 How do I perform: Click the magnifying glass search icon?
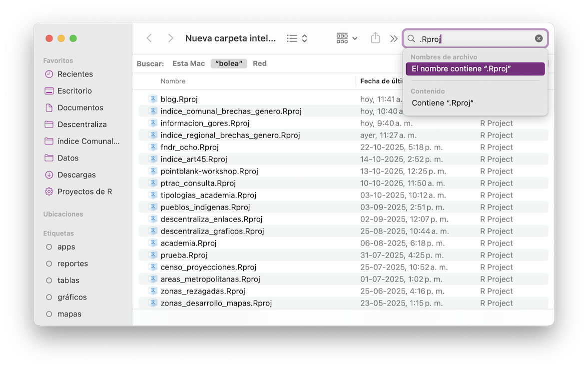click(x=411, y=38)
